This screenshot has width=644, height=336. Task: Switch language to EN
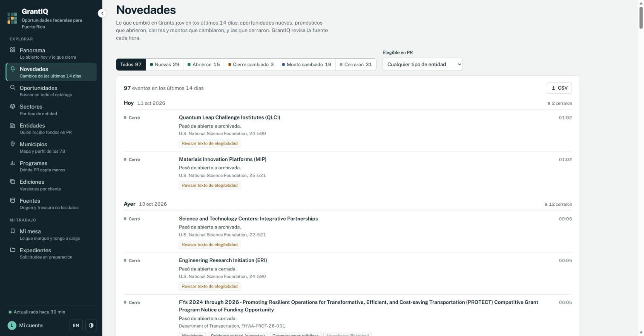coord(76,325)
